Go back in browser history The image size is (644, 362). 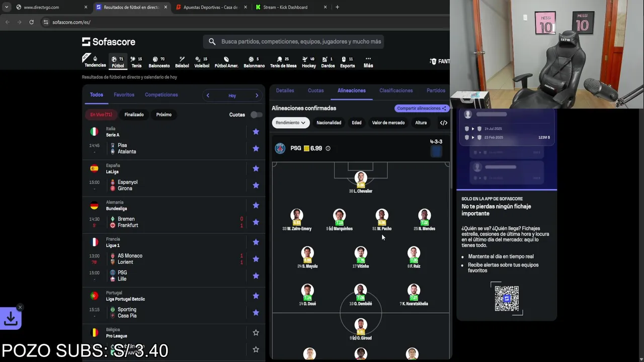[8, 22]
